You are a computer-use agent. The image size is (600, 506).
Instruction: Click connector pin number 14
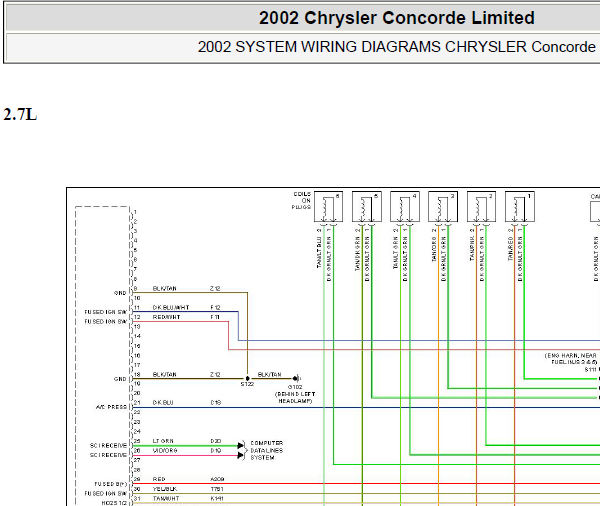pos(137,336)
